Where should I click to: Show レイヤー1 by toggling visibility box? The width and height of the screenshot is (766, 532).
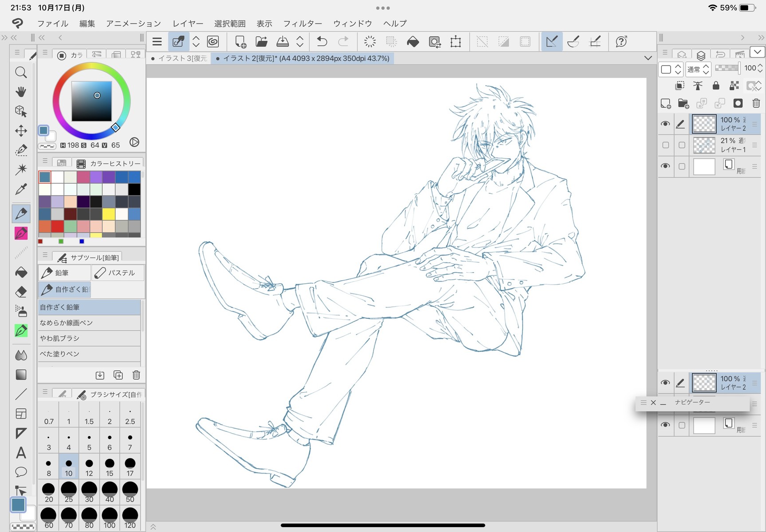[x=665, y=145]
